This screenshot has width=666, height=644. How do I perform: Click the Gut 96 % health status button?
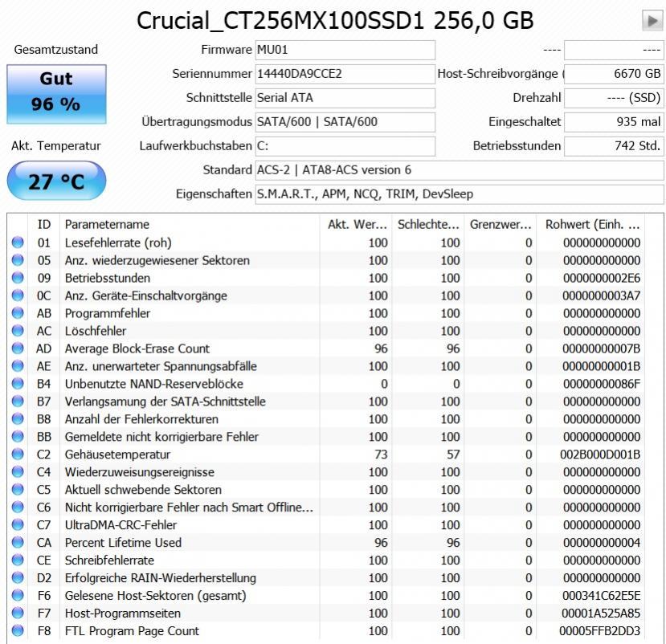pos(56,94)
